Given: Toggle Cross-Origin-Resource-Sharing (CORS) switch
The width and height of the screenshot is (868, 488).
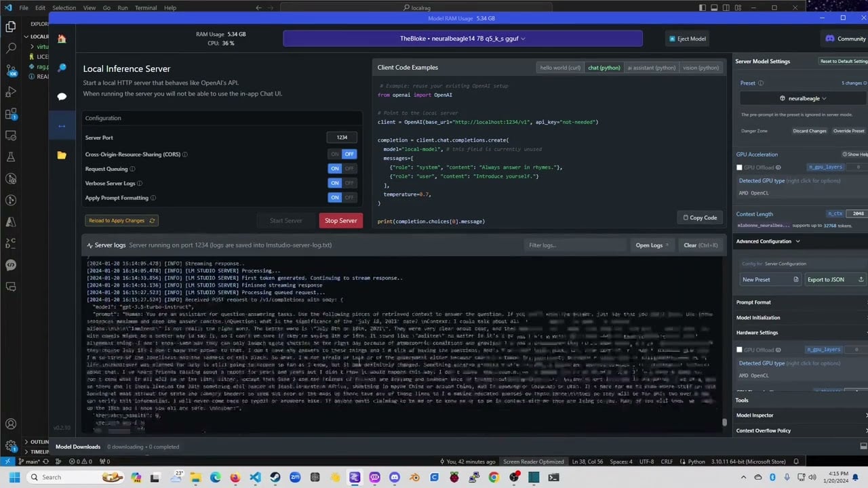Looking at the screenshot, I should click(342, 154).
